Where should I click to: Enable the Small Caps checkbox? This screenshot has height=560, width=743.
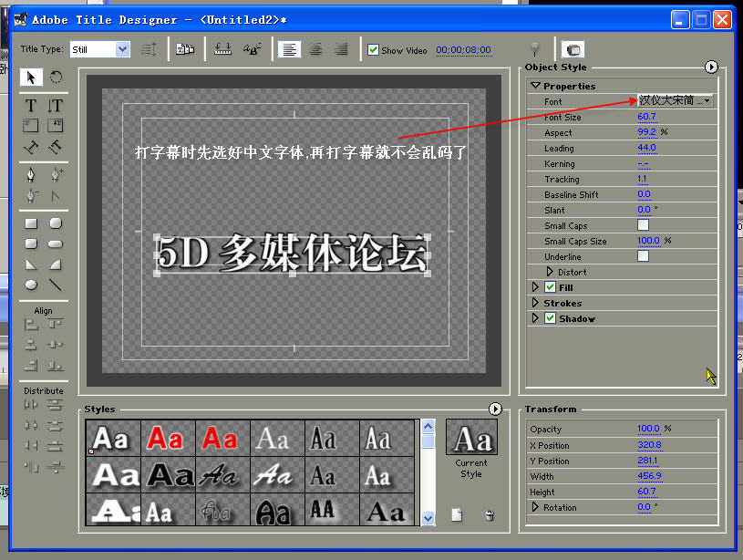point(643,225)
